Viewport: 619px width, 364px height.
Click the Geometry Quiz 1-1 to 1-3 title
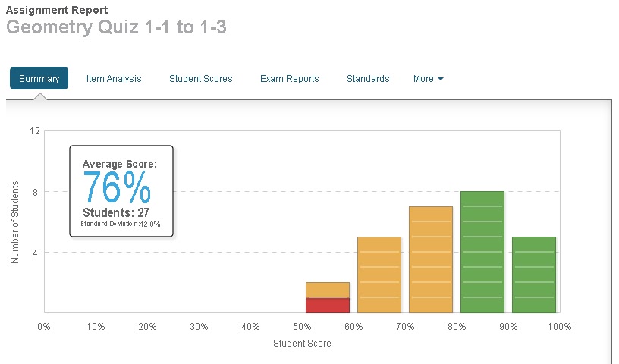click(x=117, y=27)
